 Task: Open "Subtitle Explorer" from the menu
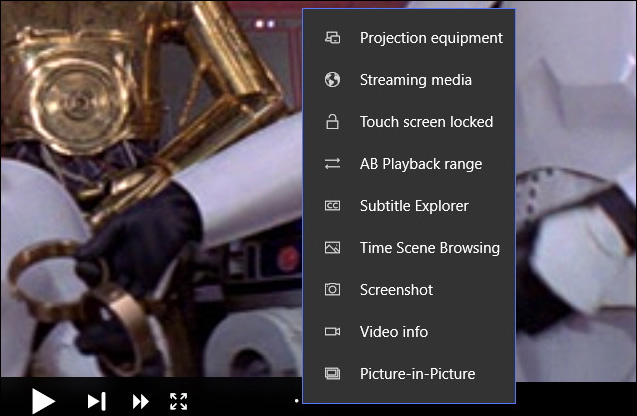pos(414,206)
